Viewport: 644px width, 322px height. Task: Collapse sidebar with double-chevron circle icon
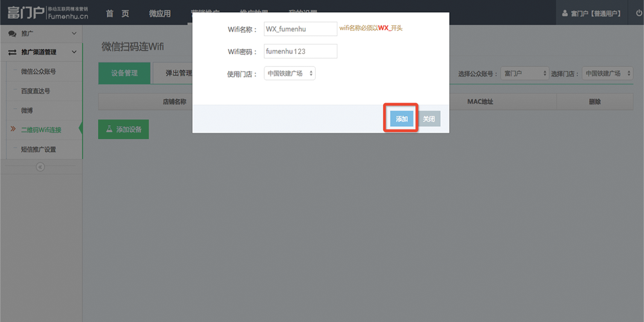click(40, 167)
